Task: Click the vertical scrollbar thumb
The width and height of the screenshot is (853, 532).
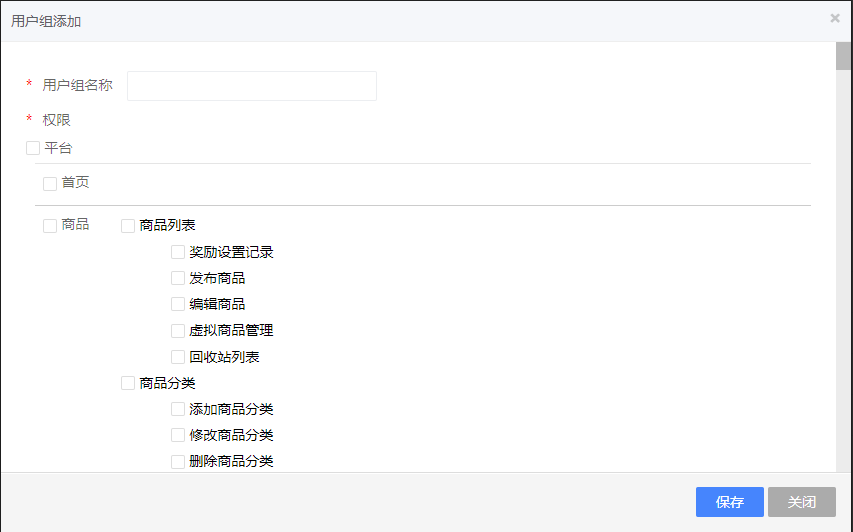Action: [x=844, y=56]
